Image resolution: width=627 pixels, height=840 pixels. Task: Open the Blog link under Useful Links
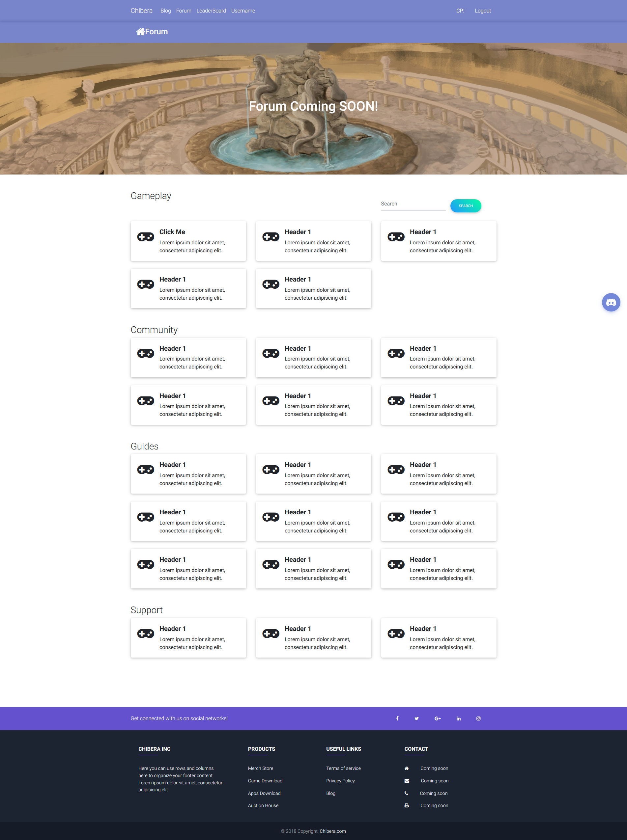click(x=330, y=793)
